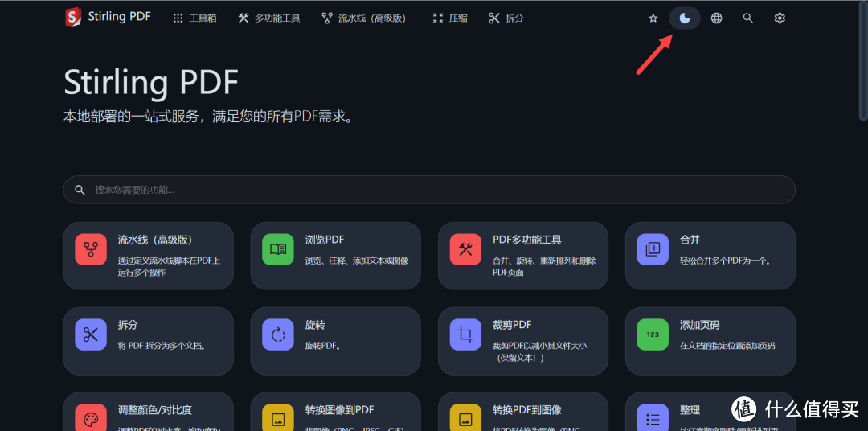Click the compress arrows icon beside 压缩

pos(438,18)
